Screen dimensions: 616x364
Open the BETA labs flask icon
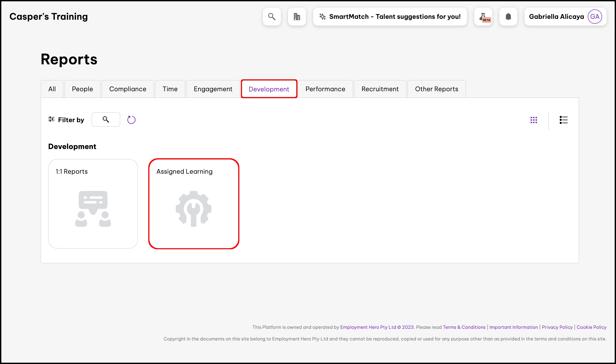pyautogui.click(x=483, y=17)
